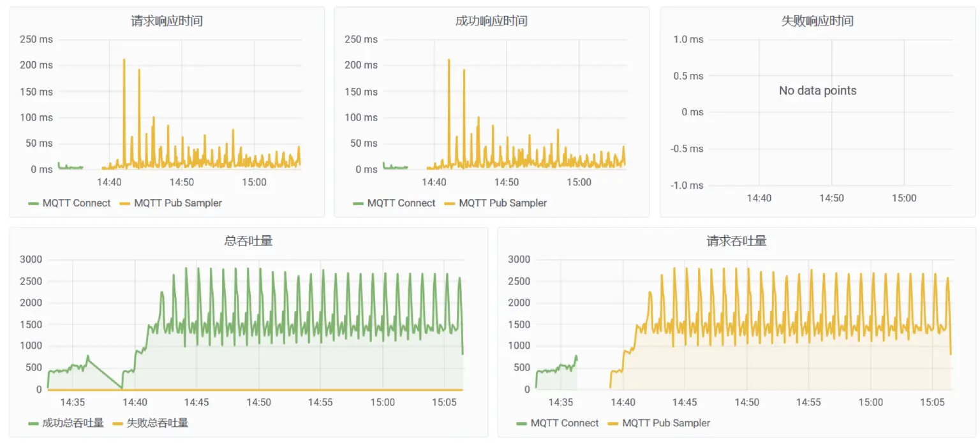Click the 14:50 time label in 总吞吐量 chart

coord(258,402)
